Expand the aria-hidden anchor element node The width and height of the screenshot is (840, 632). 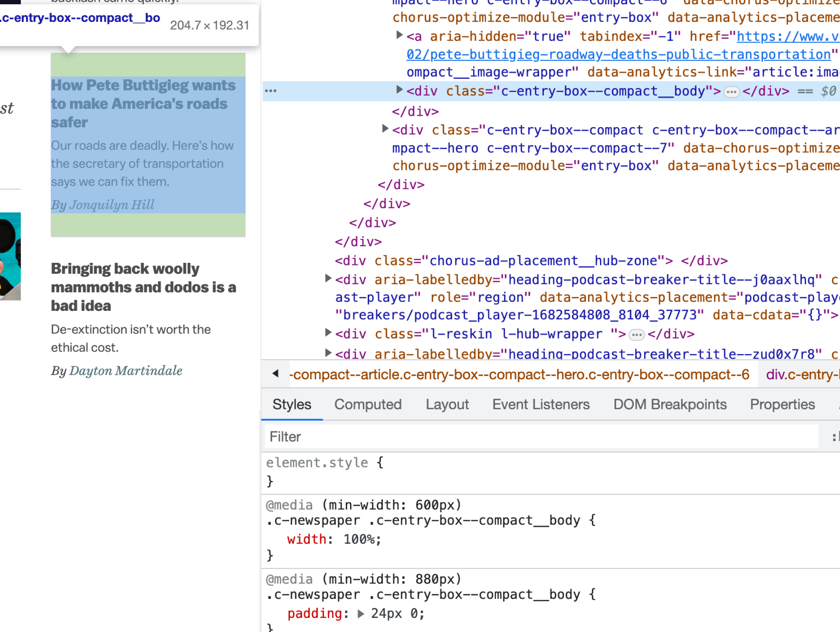point(399,35)
